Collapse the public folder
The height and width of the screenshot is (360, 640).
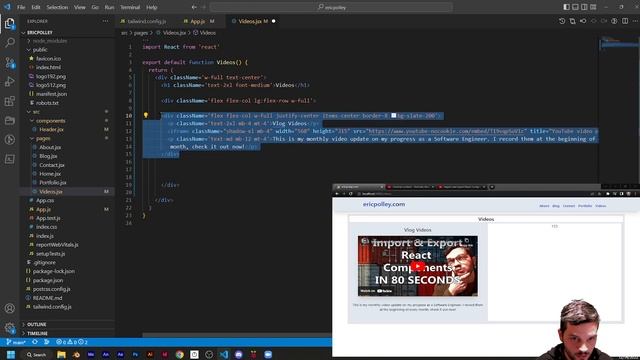tap(67, 49)
